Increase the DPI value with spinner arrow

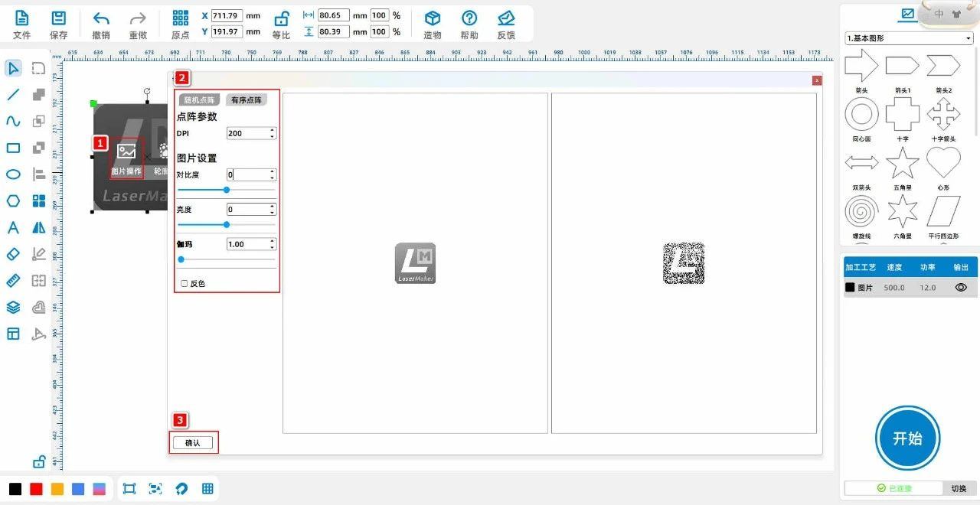(x=272, y=130)
